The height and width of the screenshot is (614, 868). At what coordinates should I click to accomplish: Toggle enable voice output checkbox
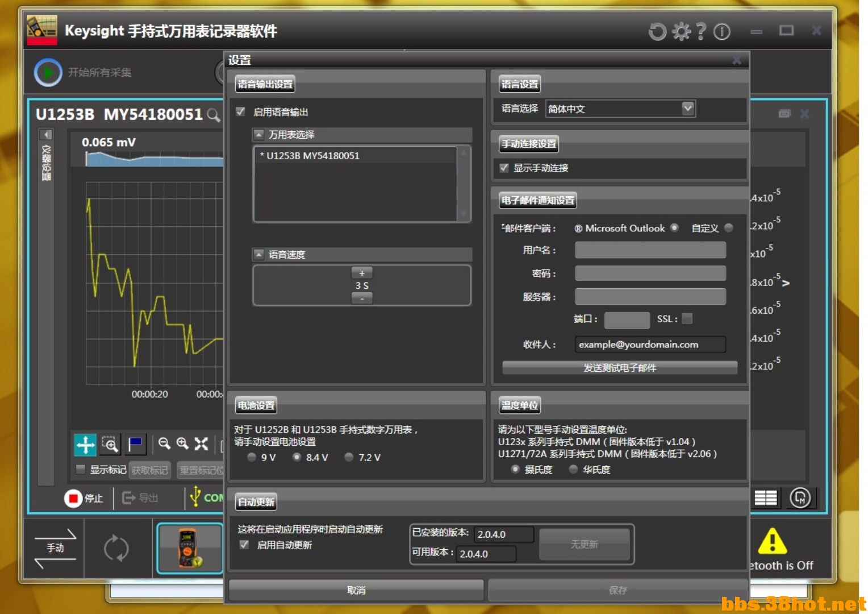pyautogui.click(x=241, y=111)
